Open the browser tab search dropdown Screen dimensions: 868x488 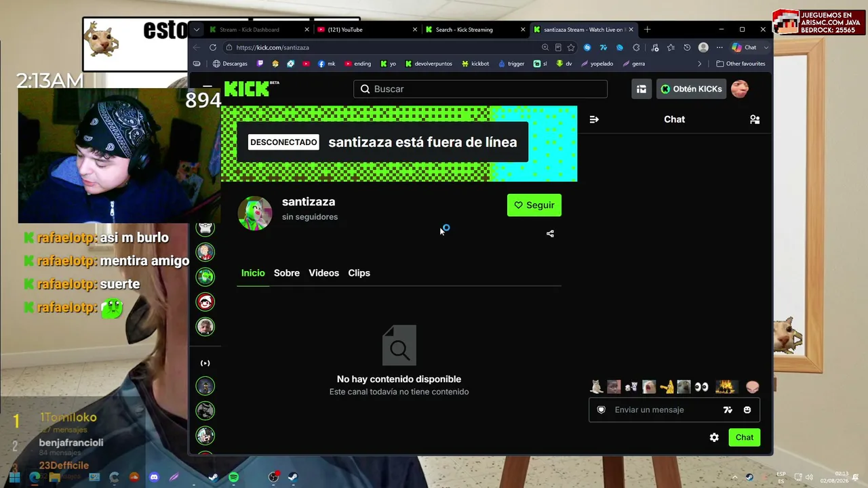tap(196, 29)
